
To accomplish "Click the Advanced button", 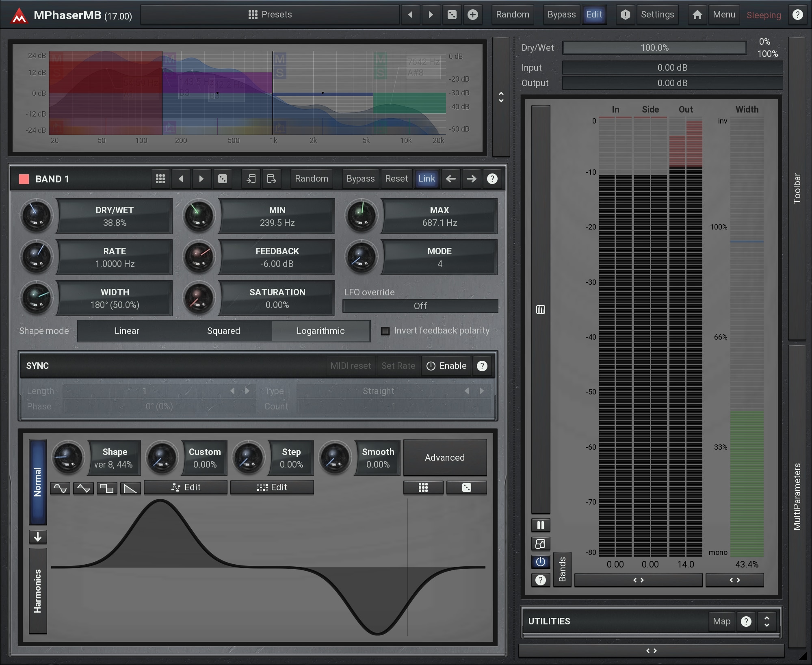I will [445, 457].
